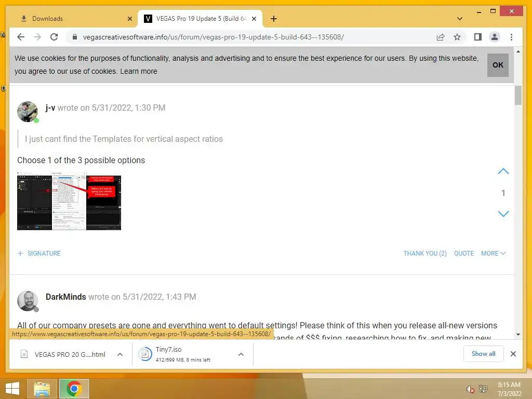
Task: Upvote j-v's post with the up chevron
Action: coord(503,171)
